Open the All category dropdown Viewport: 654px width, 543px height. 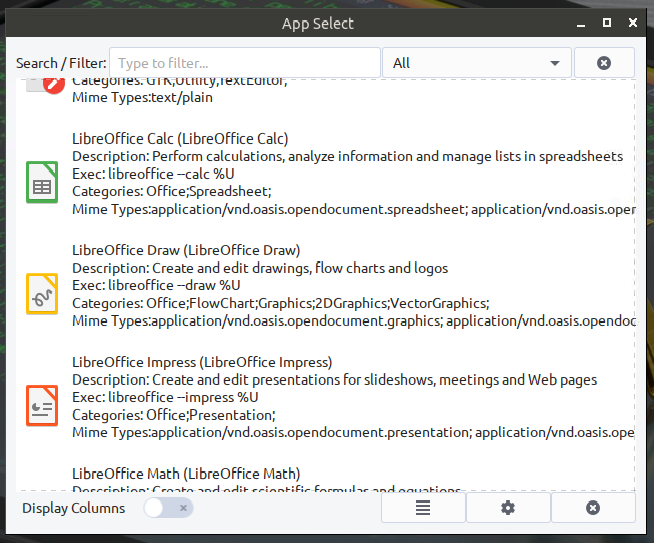click(476, 63)
